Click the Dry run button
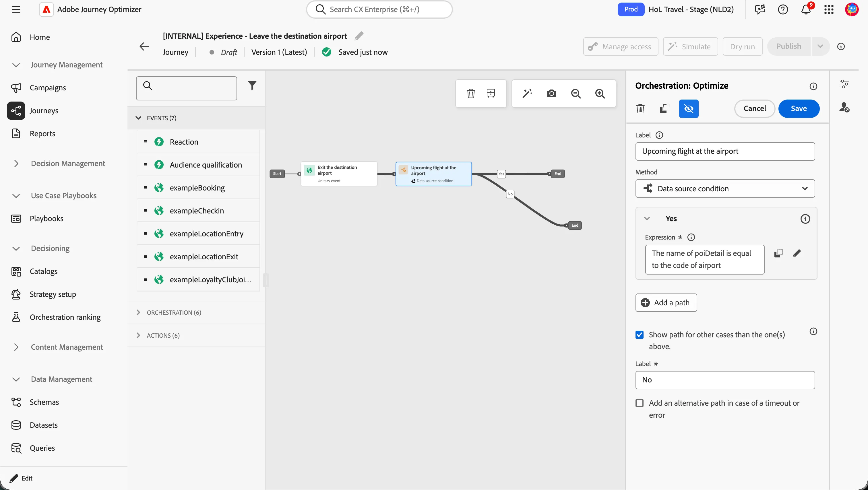868x490 pixels. coord(742,46)
